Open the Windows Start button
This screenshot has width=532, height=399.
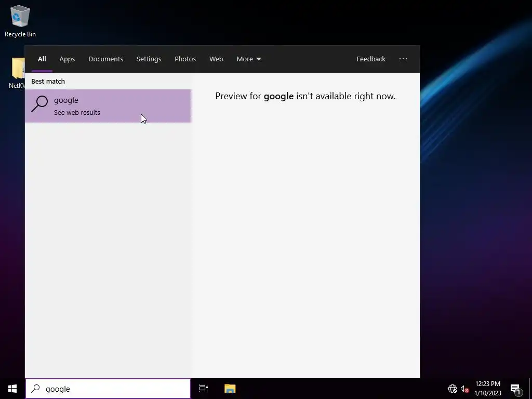(x=12, y=389)
